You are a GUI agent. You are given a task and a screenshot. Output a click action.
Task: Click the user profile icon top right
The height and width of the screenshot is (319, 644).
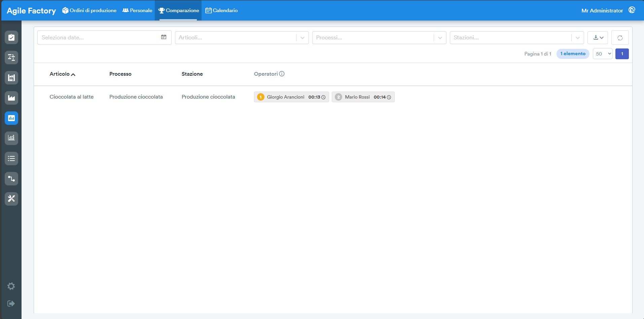click(x=632, y=10)
